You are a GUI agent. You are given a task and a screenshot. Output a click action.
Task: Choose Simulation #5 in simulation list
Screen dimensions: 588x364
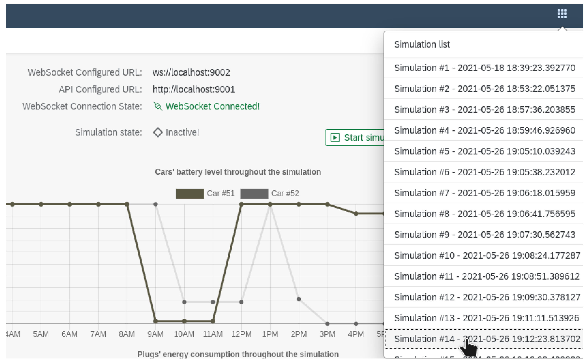(484, 152)
